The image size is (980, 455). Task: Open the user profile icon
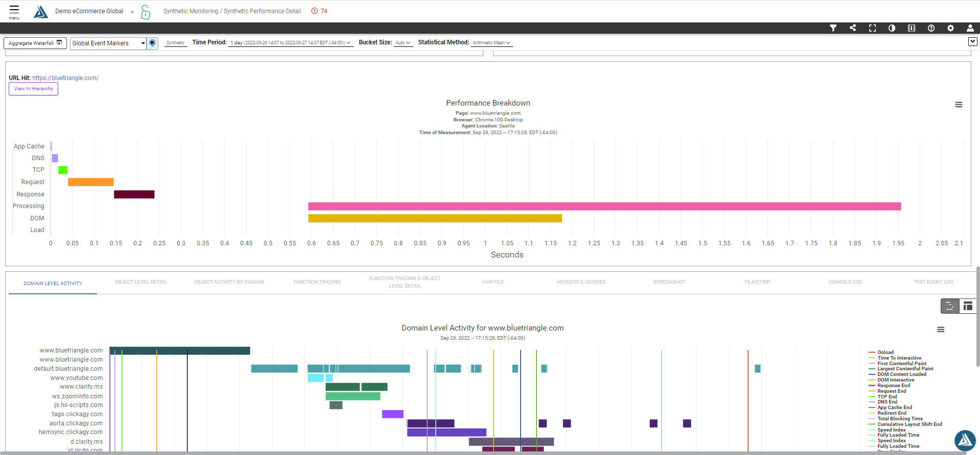[970, 28]
